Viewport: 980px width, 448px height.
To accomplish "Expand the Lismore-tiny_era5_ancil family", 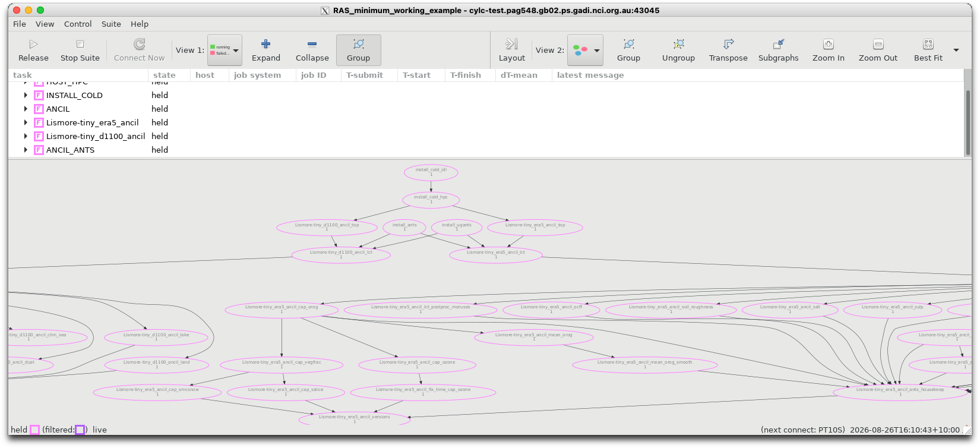I will (26, 122).
